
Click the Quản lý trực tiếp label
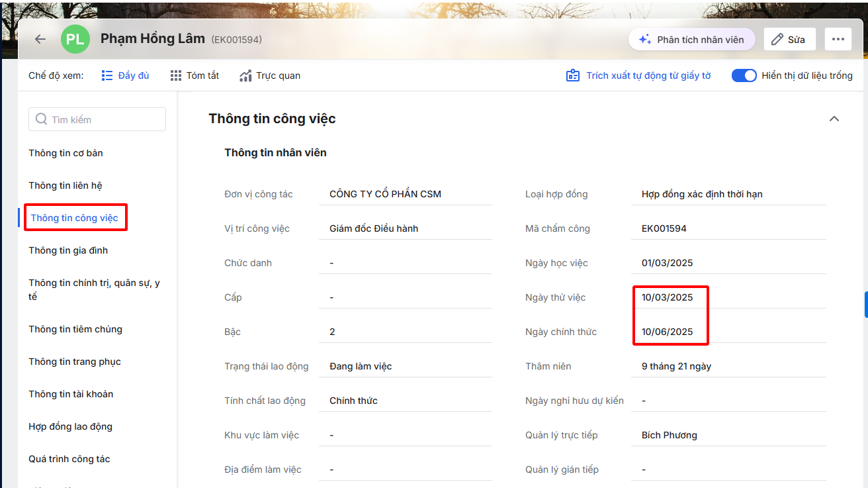562,435
